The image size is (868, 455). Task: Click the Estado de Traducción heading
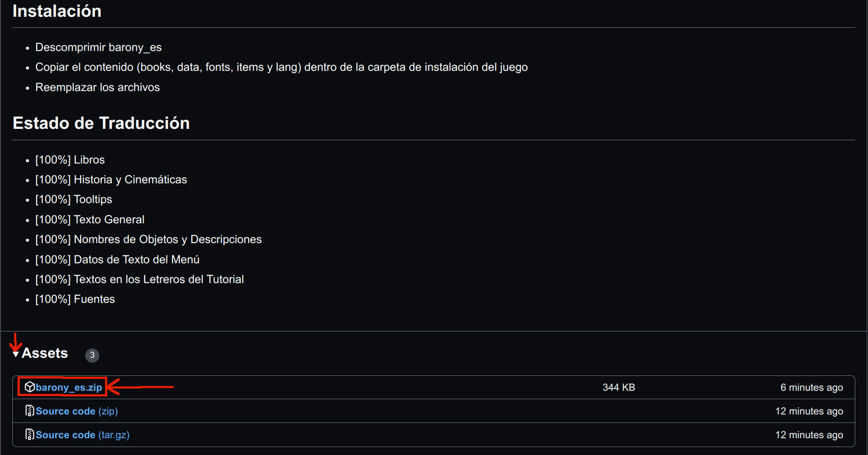click(101, 123)
